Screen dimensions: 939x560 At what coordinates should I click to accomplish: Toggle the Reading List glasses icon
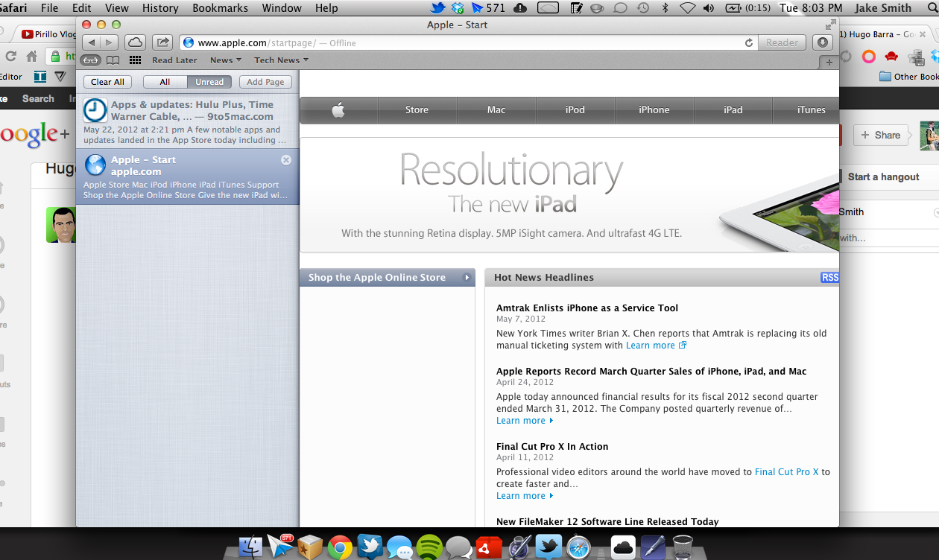pyautogui.click(x=91, y=60)
